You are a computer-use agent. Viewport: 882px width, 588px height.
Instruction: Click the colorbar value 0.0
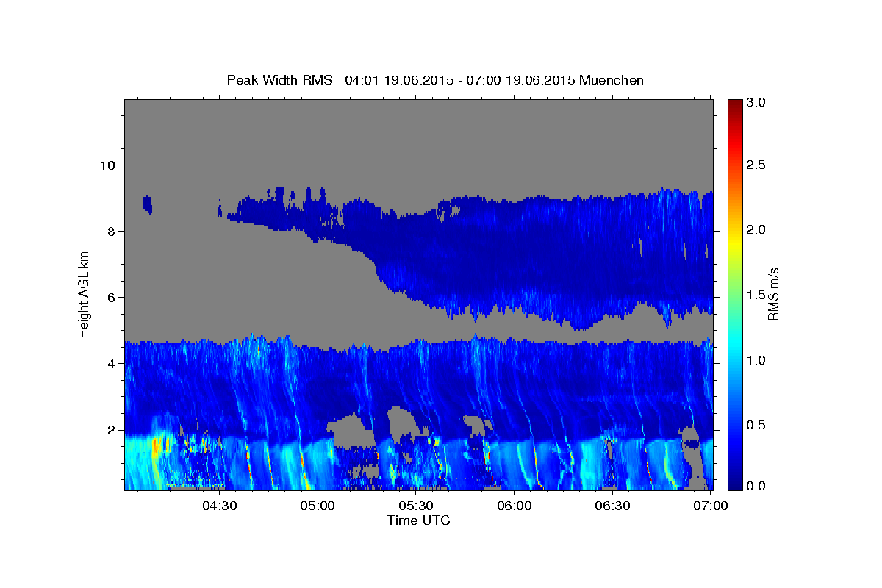757,485
